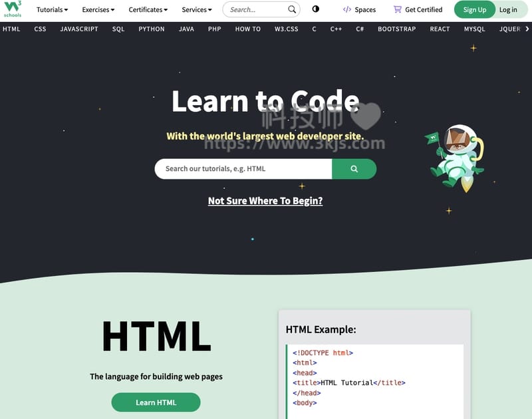Expand Certificates dropdown

point(148,10)
